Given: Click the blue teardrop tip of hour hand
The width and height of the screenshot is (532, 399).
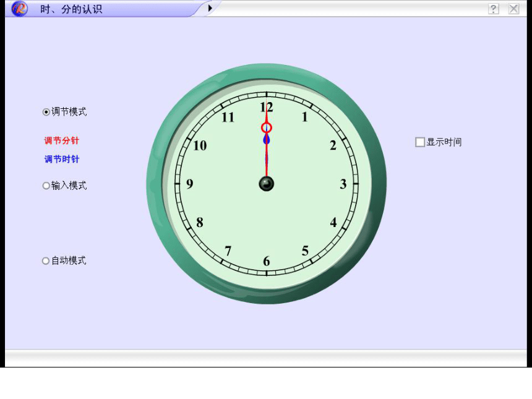Looking at the screenshot, I should pos(267,139).
